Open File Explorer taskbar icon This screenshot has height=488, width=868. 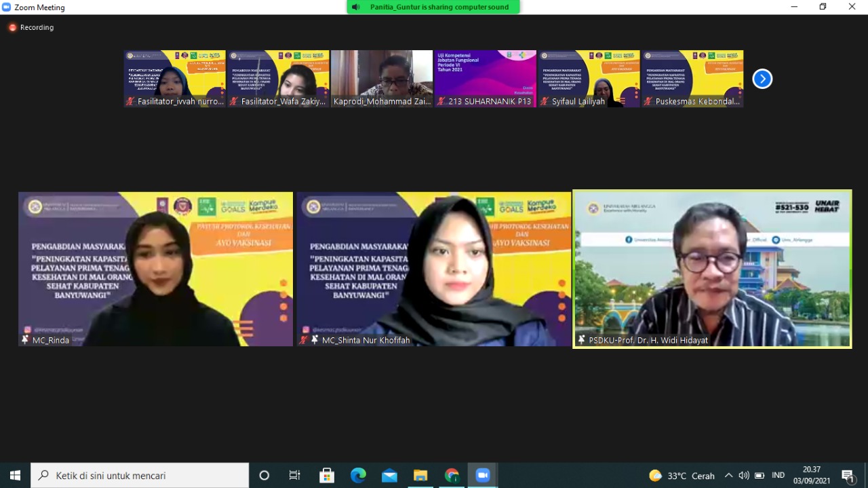[x=420, y=475]
